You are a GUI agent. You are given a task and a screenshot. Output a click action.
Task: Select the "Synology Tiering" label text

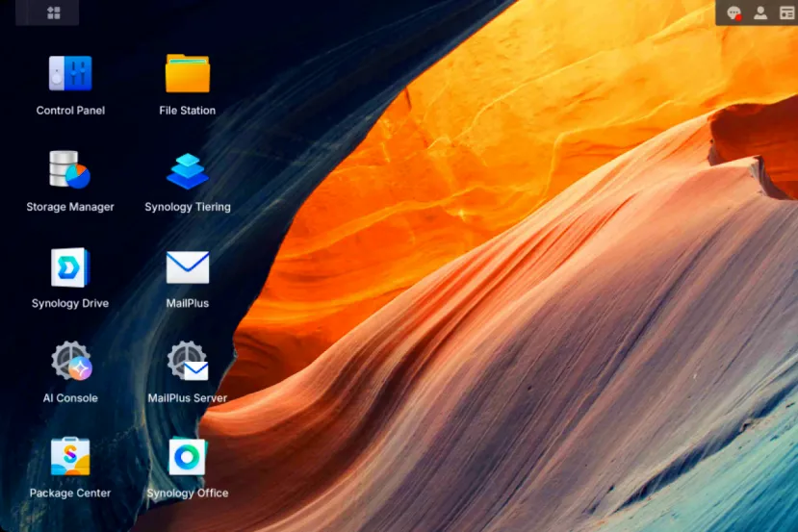[188, 207]
